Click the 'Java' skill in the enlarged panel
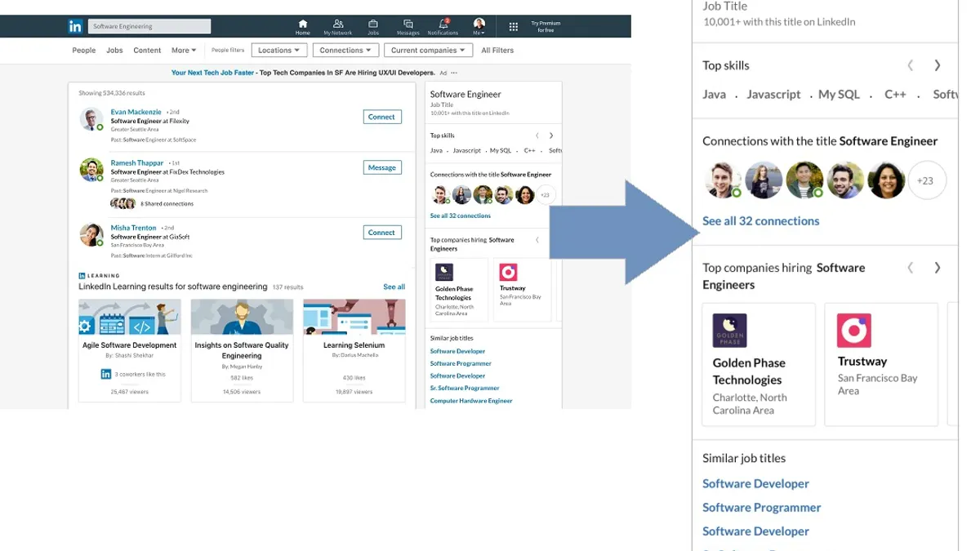Screen dimensions: 980x551 714,94
